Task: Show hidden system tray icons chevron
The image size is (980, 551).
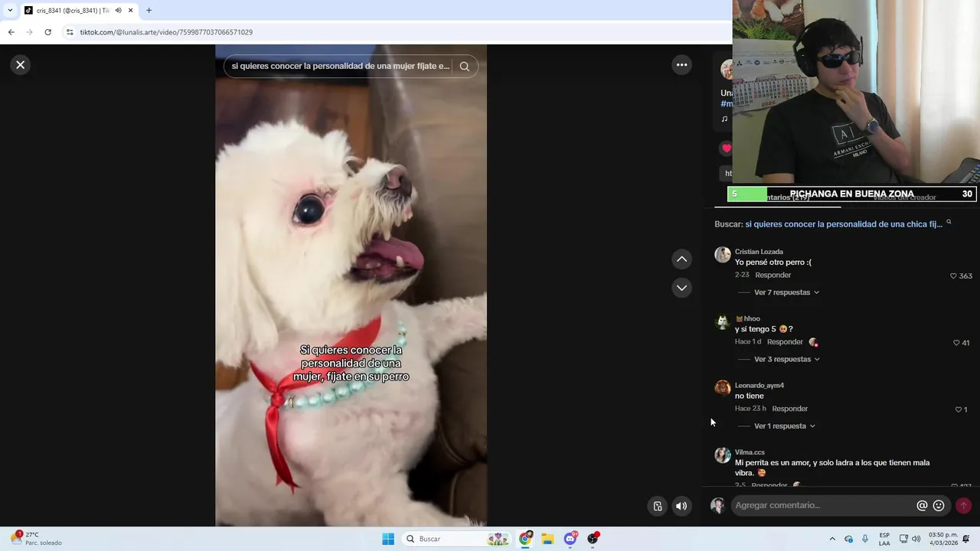Action: click(x=832, y=539)
